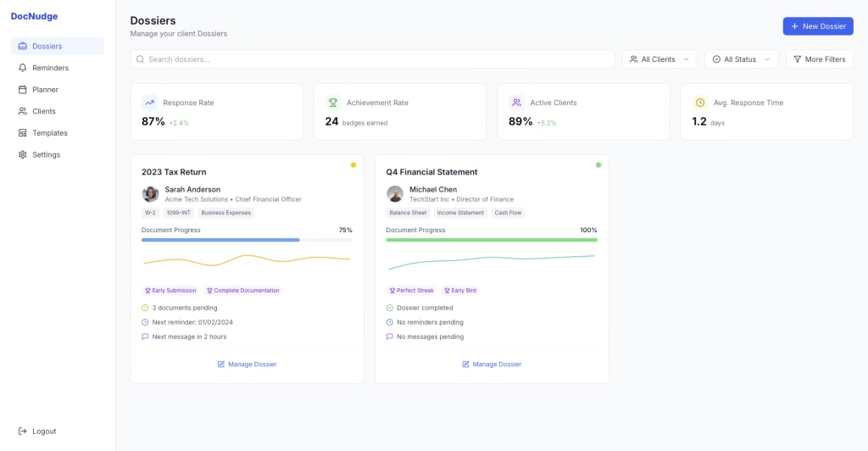Screen dimensions: 868x451
Task: Click the green trend line chart for Michael Chen
Action: pos(492,262)
